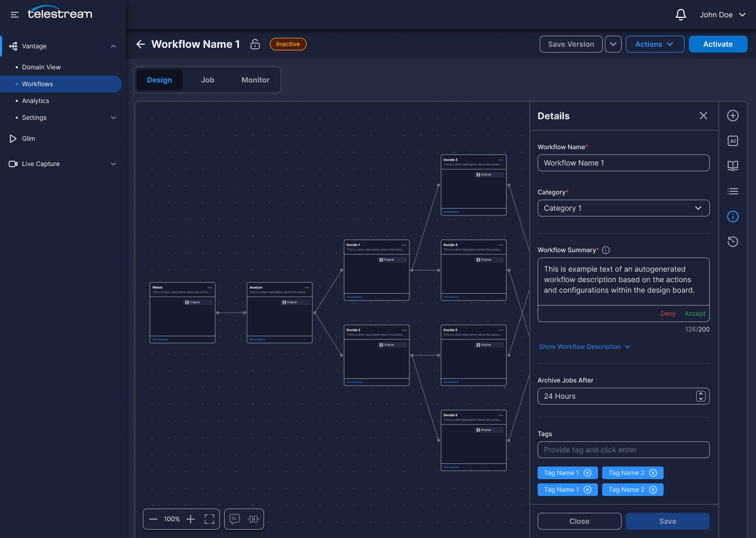This screenshot has width=756, height=538.
Task: Open Save Version dropdown arrow
Action: [x=613, y=44]
